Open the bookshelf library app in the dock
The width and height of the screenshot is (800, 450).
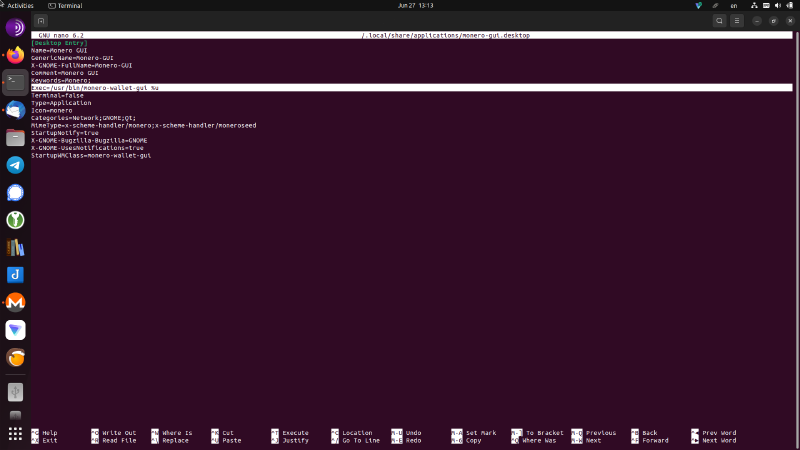[15, 247]
